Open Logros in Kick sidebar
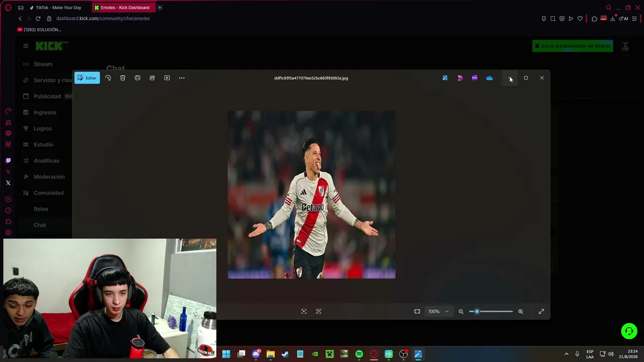Viewport: 644px width, 362px height. [43, 129]
